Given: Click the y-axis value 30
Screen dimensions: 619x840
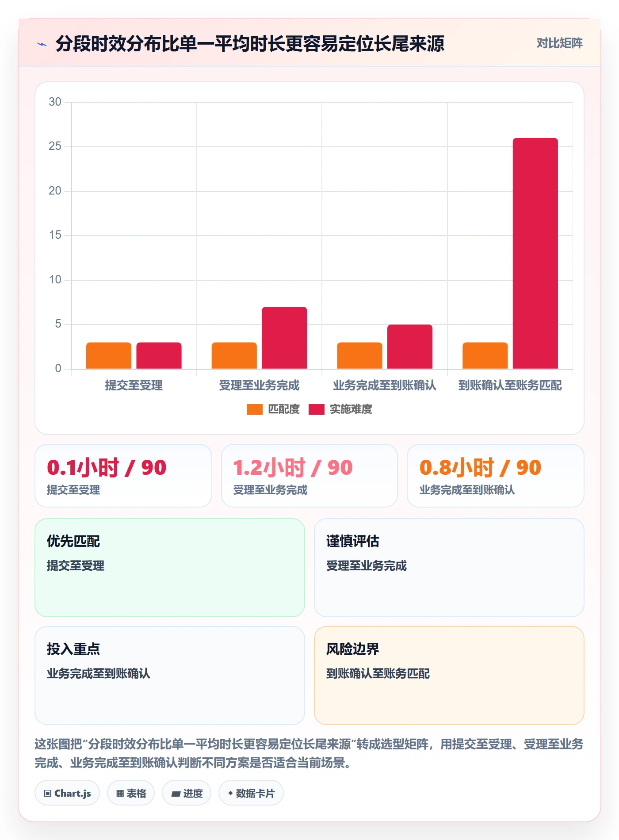Looking at the screenshot, I should coord(55,102).
